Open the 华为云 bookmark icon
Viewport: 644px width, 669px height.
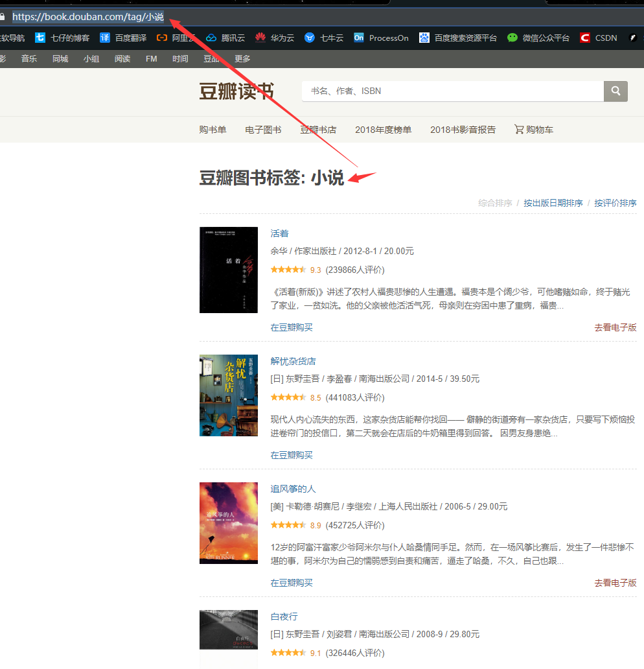click(x=260, y=38)
